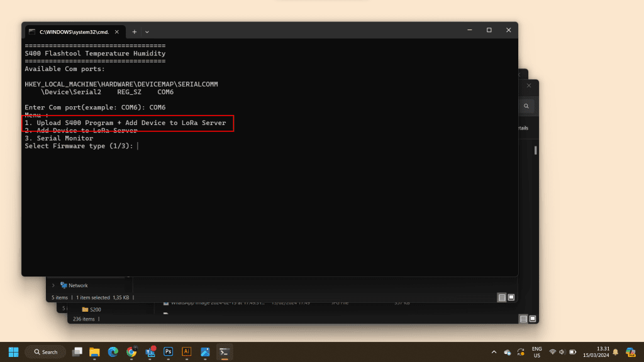Launch Microsoft Edge from the taskbar
The height and width of the screenshot is (362, 644).
coord(113,352)
